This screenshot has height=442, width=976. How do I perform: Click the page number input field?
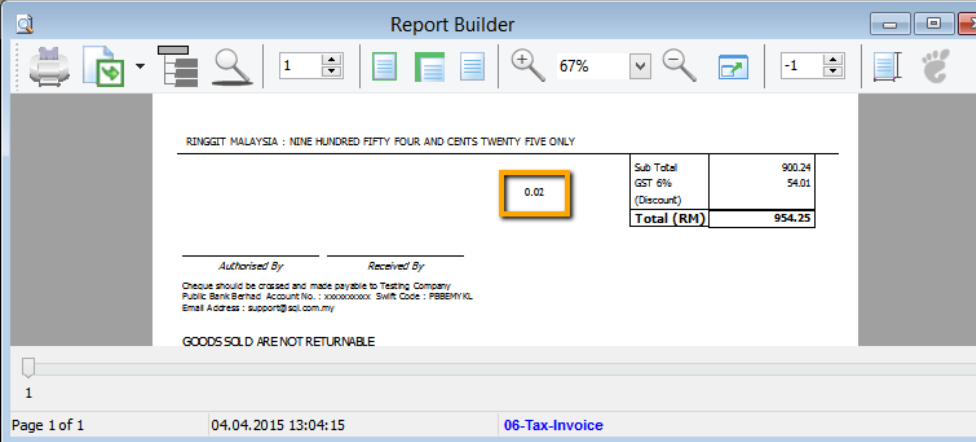click(299, 67)
